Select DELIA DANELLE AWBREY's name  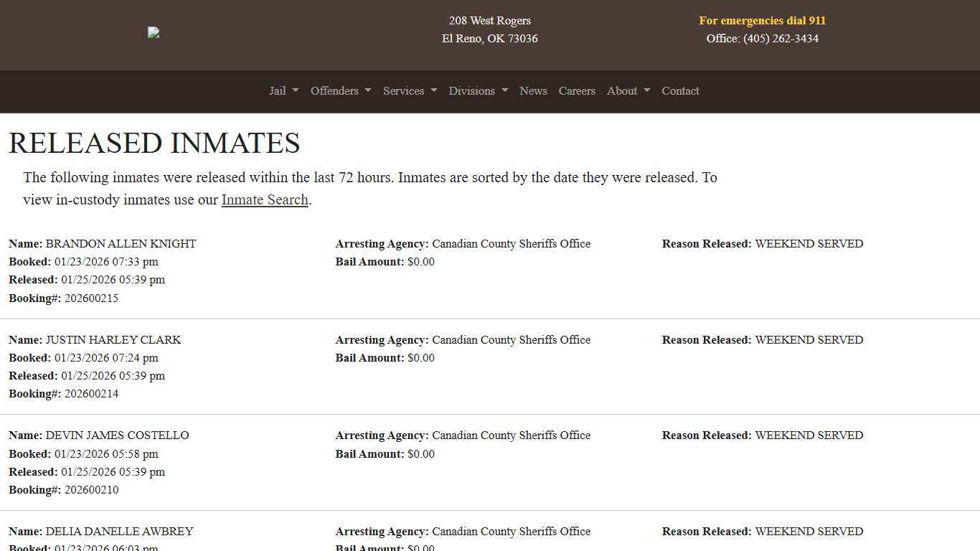tap(119, 532)
